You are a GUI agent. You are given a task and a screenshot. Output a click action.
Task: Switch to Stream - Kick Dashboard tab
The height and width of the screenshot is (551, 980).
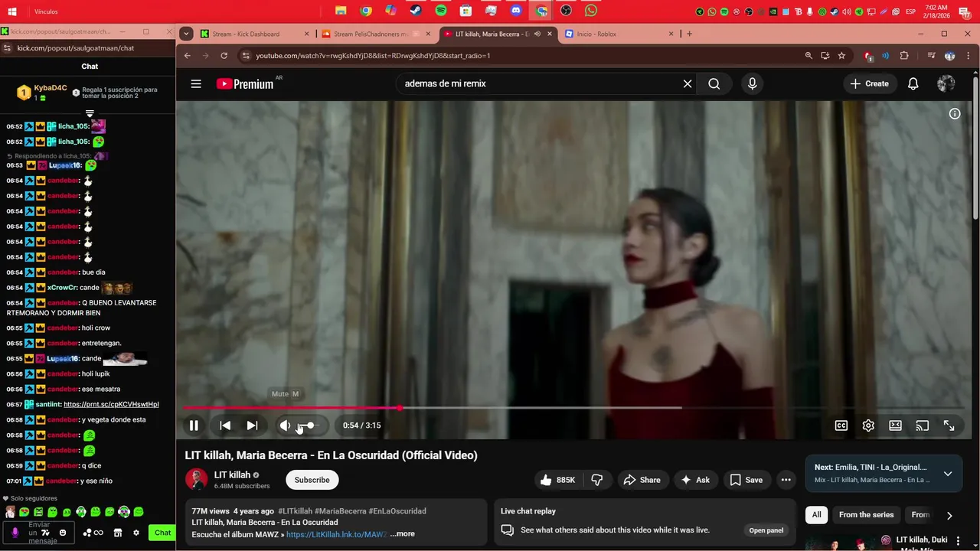pyautogui.click(x=254, y=34)
